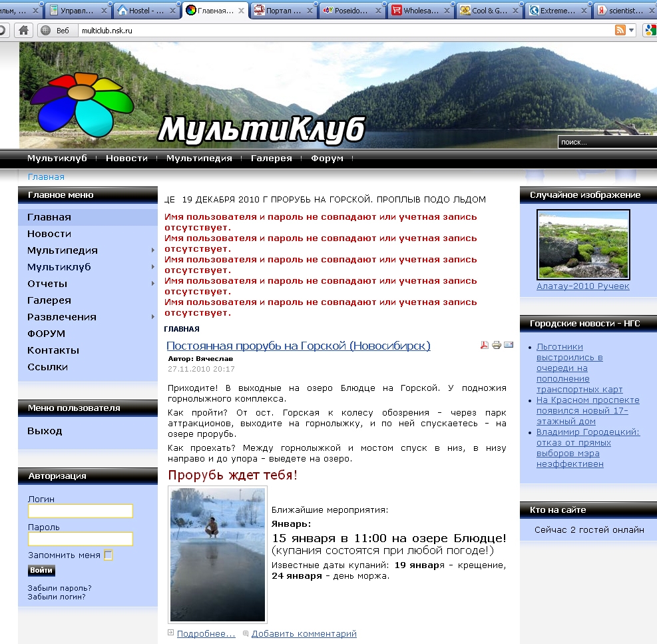Open Галерея in the top navigation bar
The width and height of the screenshot is (657, 644).
click(x=271, y=159)
